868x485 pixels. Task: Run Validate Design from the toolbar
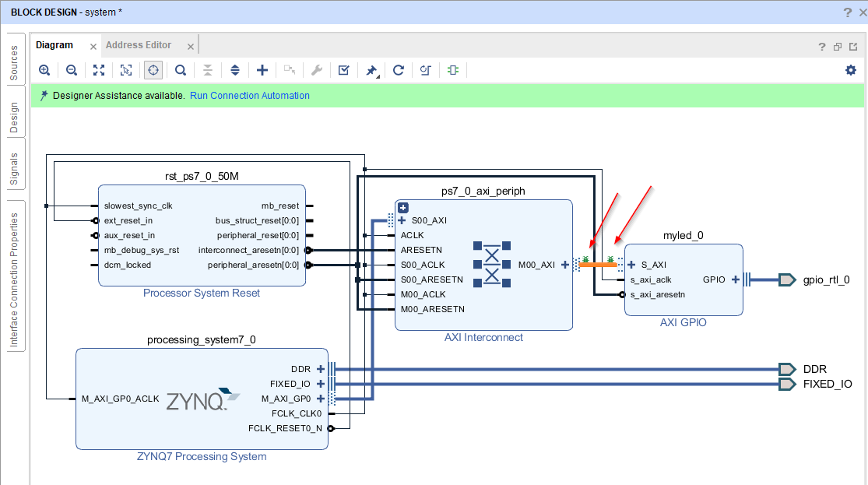pyautogui.click(x=343, y=70)
